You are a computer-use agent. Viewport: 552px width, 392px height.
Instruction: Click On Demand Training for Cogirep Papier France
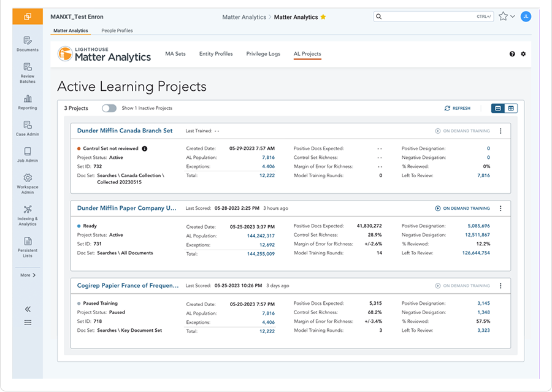tap(462, 286)
